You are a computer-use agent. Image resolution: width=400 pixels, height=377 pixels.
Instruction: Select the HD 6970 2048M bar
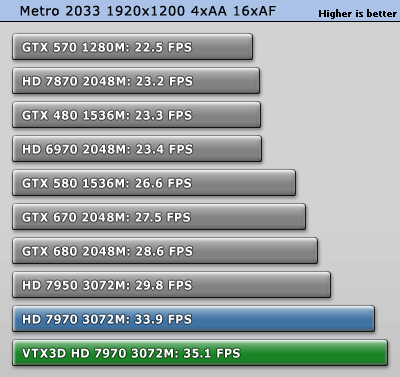click(x=137, y=149)
